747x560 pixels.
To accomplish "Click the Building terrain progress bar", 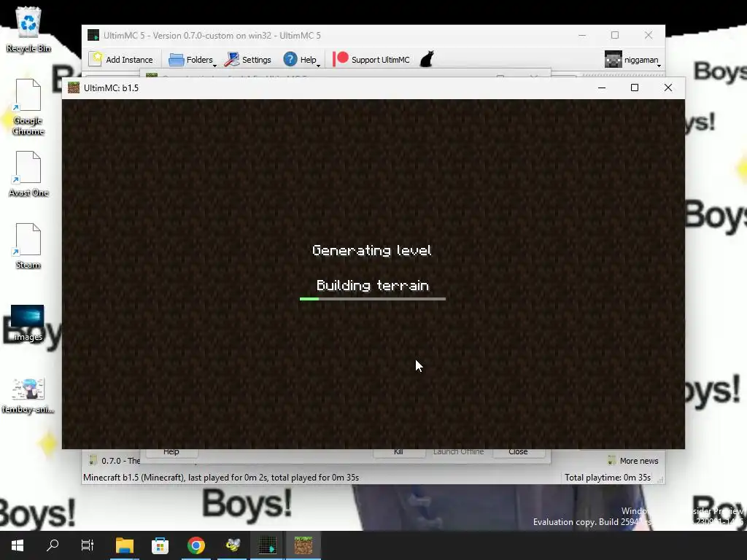I will point(373,299).
